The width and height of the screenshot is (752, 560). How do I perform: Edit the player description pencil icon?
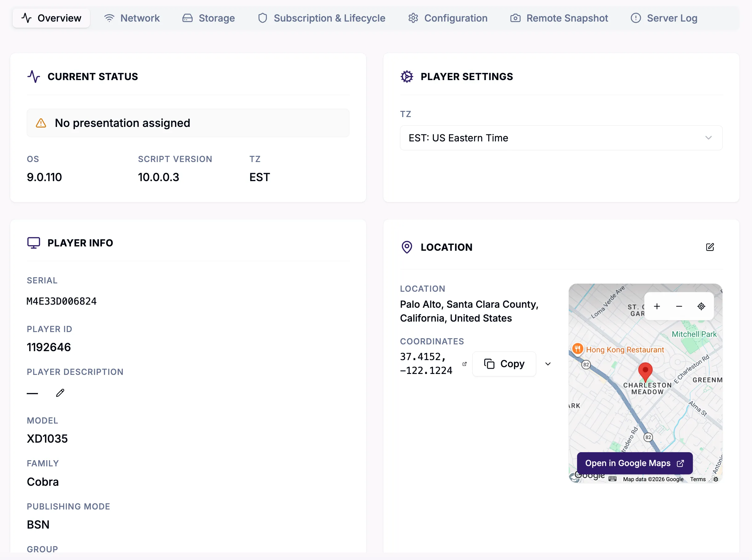60,393
